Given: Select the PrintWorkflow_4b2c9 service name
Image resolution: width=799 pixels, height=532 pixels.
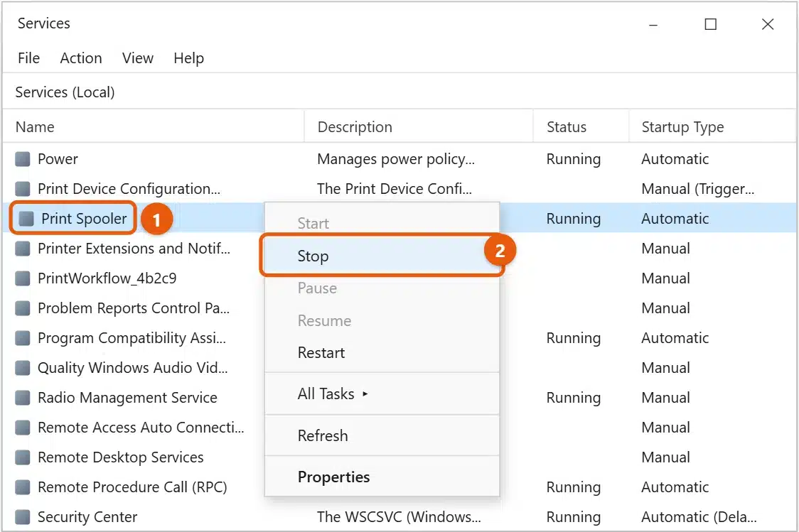Looking at the screenshot, I should 107,278.
